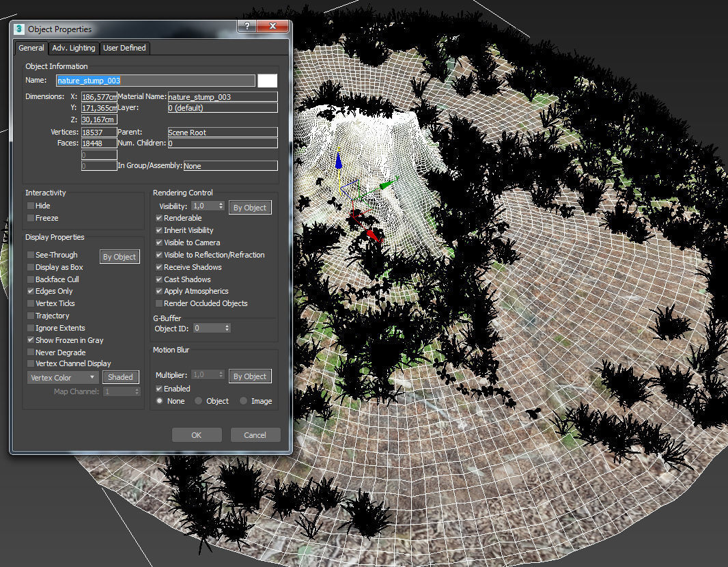Toggle Visible to Camera checkbox

point(159,243)
